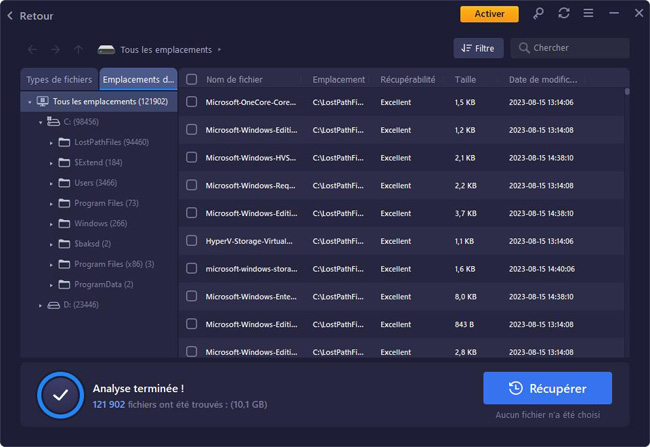Click the ProgramData folder icon
Screen dimensions: 650x447
tap(64, 284)
